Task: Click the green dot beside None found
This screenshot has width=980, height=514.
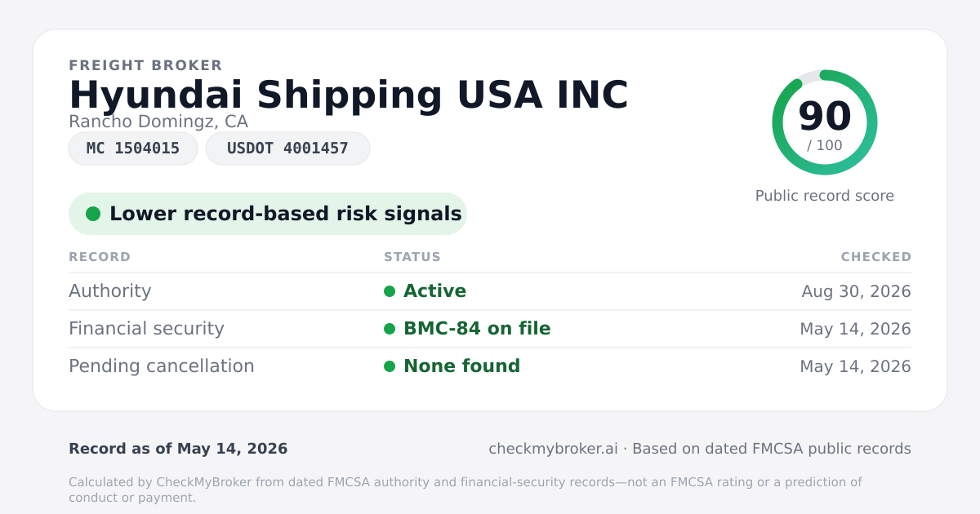Action: click(390, 366)
